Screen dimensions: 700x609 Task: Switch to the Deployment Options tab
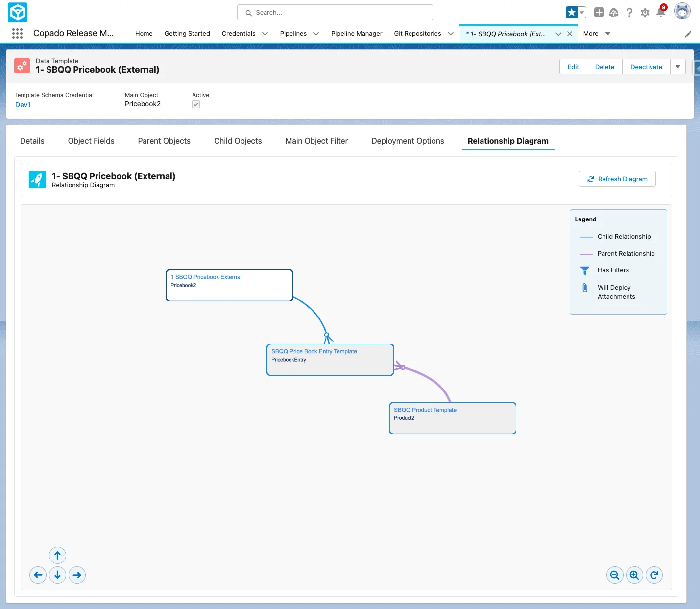pyautogui.click(x=408, y=141)
